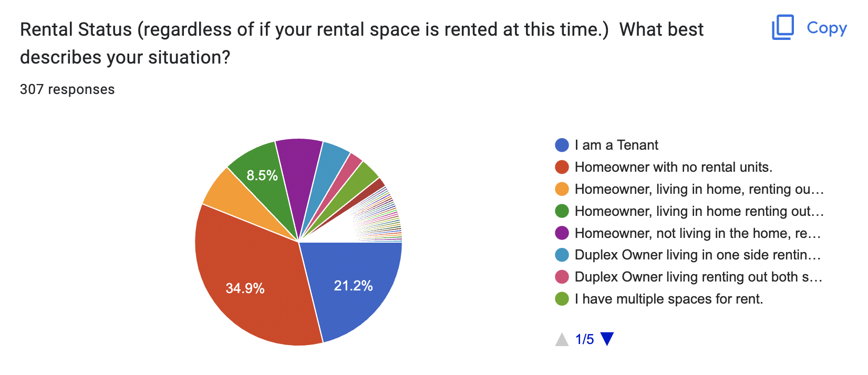Click pink 'Duplex Owner living renting out both' dot
This screenshot has width=868, height=375.
pyautogui.click(x=562, y=277)
